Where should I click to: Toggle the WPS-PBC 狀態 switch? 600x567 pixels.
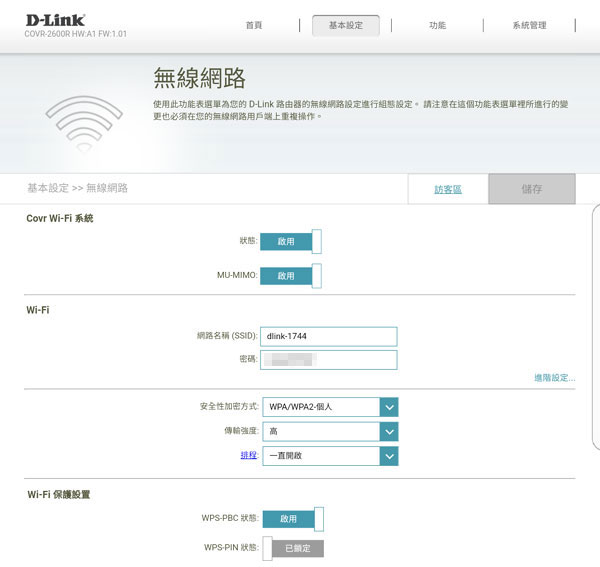292,518
